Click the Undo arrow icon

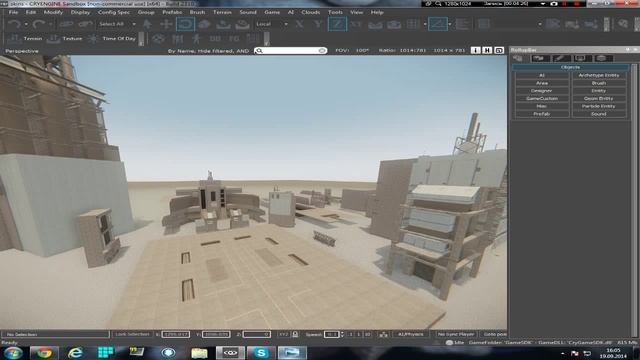(14, 24)
